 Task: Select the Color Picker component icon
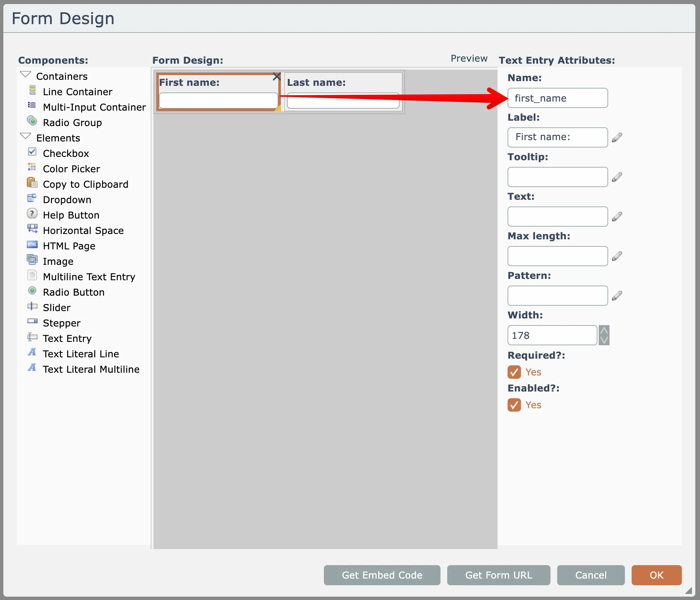click(32, 167)
